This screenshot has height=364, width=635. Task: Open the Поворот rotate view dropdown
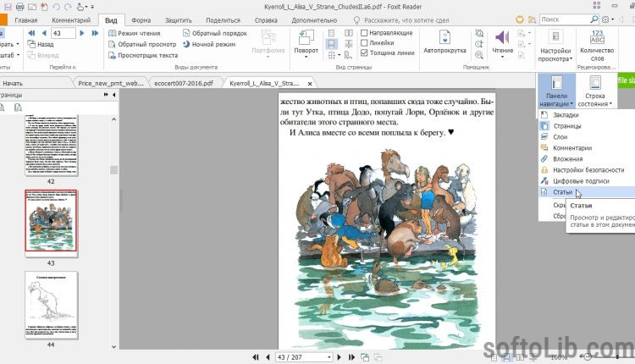coord(306,44)
